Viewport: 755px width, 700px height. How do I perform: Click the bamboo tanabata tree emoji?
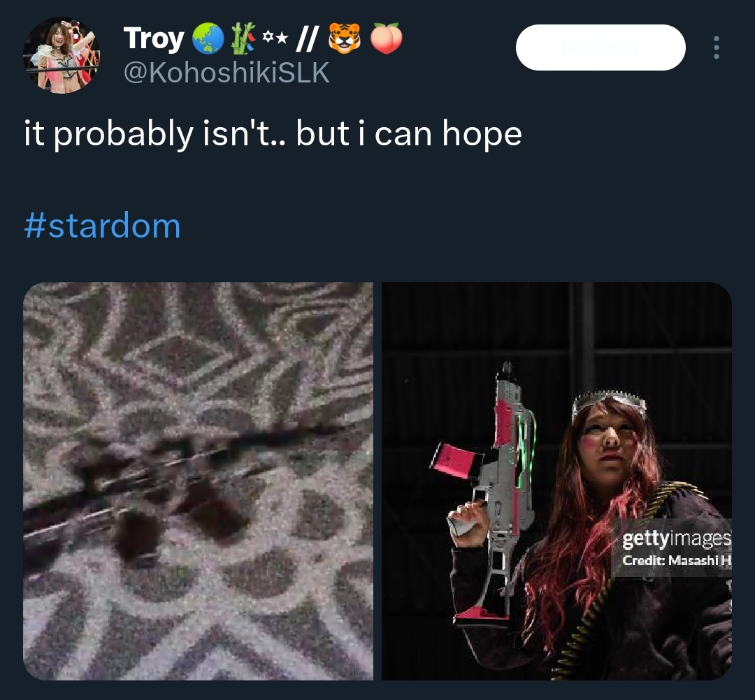click(x=243, y=38)
